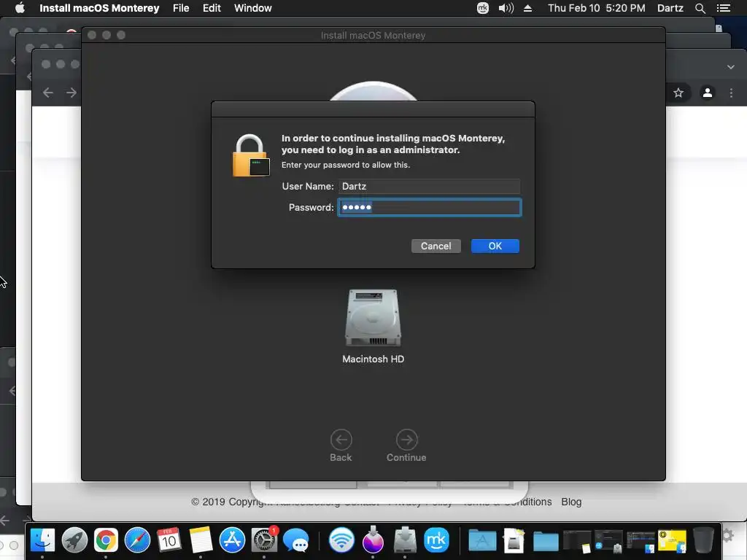Open the volume control in menu bar
747x560 pixels.
click(506, 8)
